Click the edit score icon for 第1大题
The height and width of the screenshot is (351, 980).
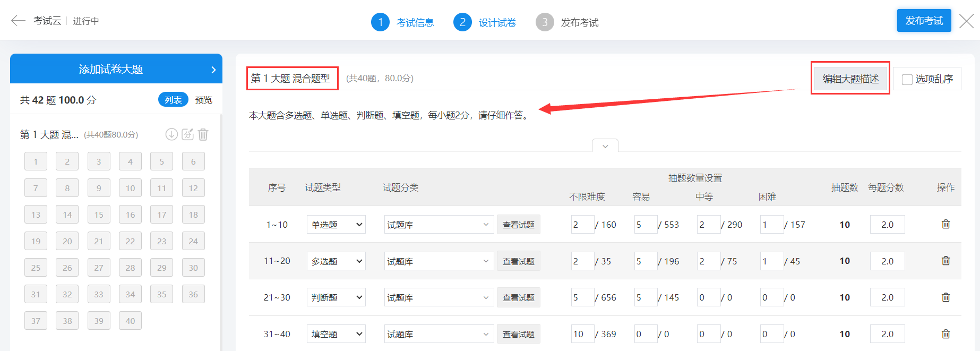point(187,134)
